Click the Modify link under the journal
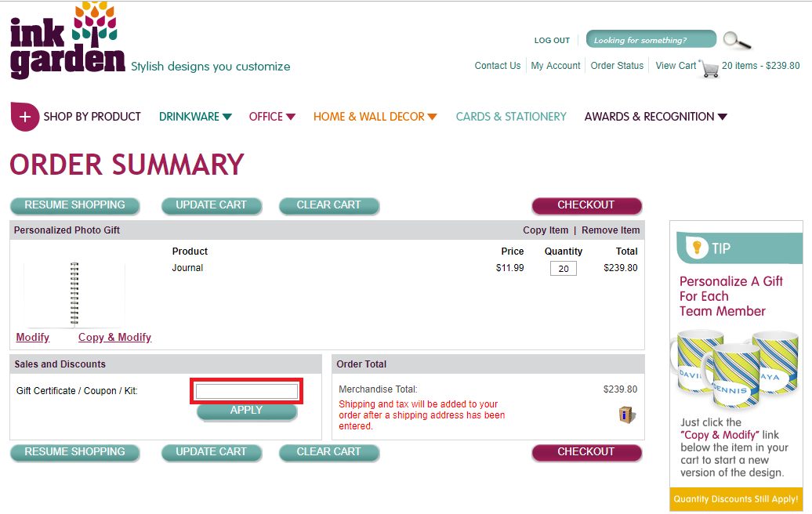The width and height of the screenshot is (812, 514). click(x=33, y=338)
